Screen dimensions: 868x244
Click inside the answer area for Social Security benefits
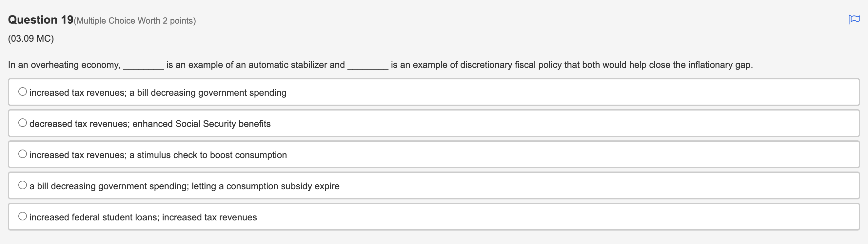pos(150,123)
